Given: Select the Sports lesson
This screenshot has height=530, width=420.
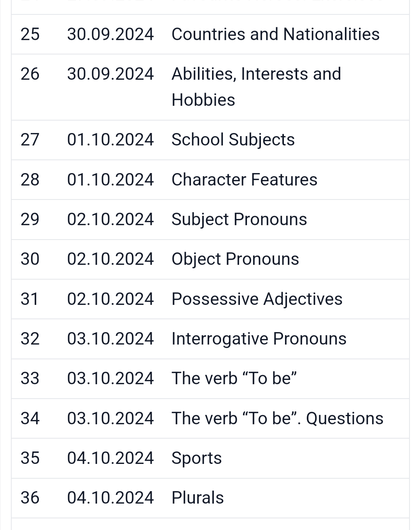Looking at the screenshot, I should point(196,458).
